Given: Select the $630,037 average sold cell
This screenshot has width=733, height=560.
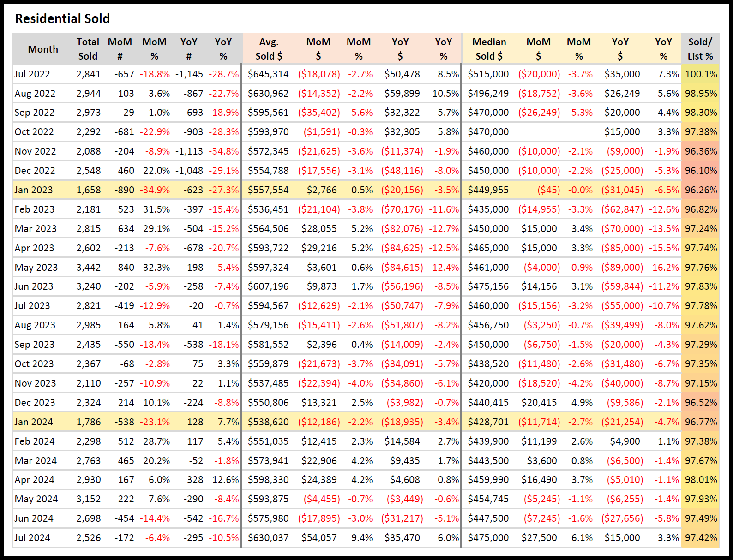Looking at the screenshot, I should click(268, 538).
